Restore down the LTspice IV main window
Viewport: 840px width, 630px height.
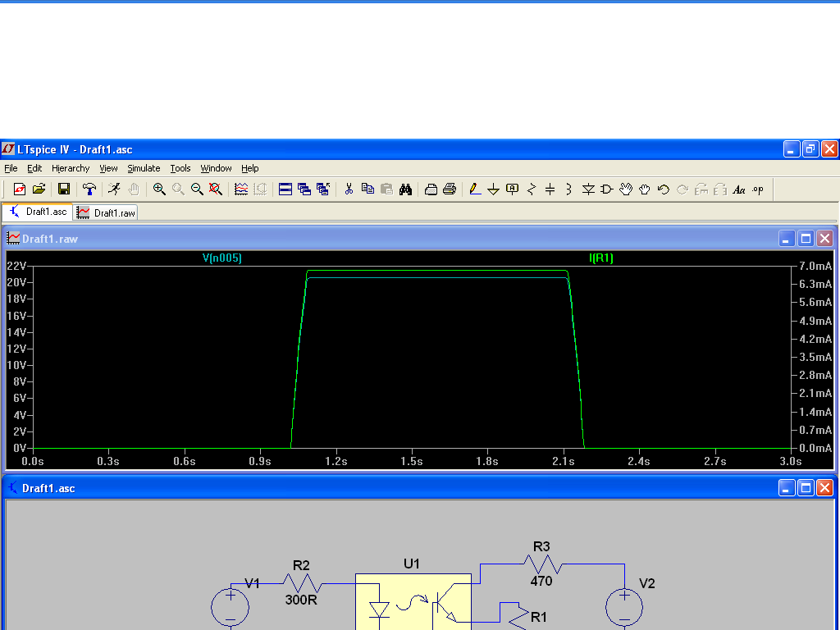pyautogui.click(x=810, y=149)
